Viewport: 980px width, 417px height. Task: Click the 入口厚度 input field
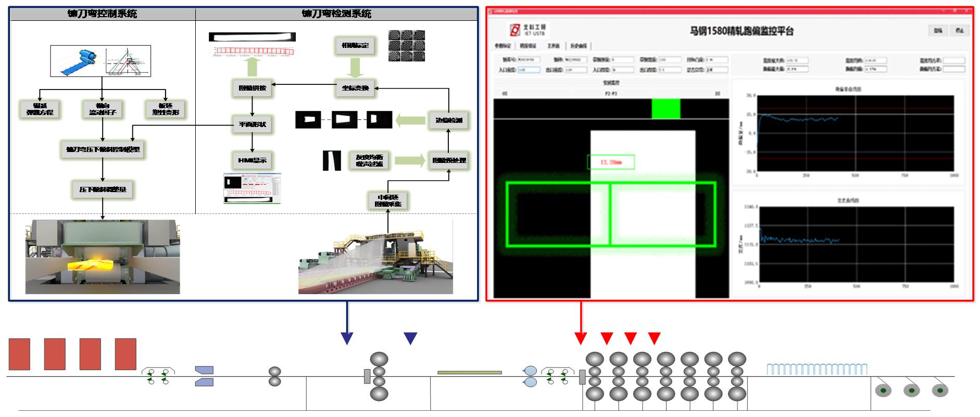point(623,70)
